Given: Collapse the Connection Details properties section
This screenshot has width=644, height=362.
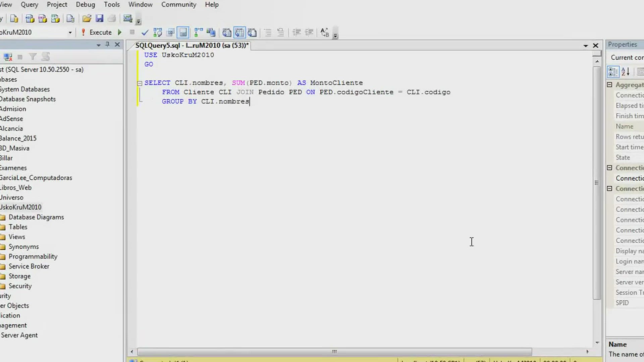Looking at the screenshot, I should 610,189.
